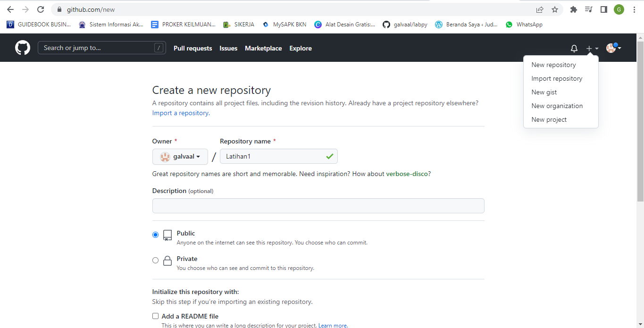The height and width of the screenshot is (328, 644).
Task: Click the browser back arrow
Action: click(10, 9)
